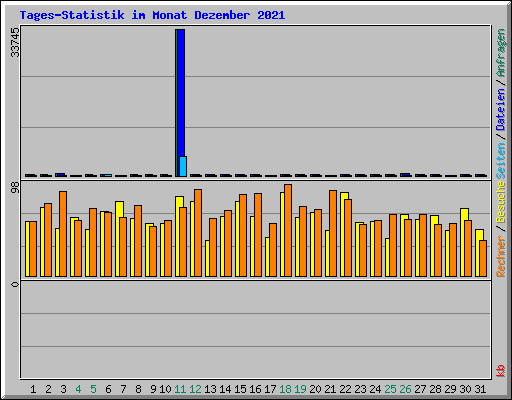
Task: Click the 'Besuche' legend label
Action: (x=500, y=202)
